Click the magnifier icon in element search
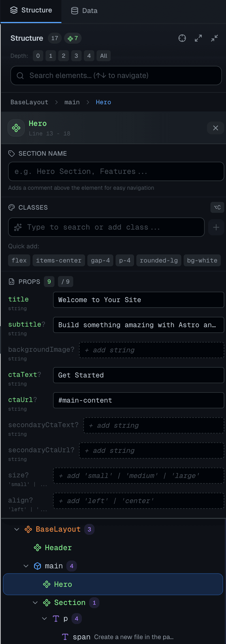 (20, 75)
